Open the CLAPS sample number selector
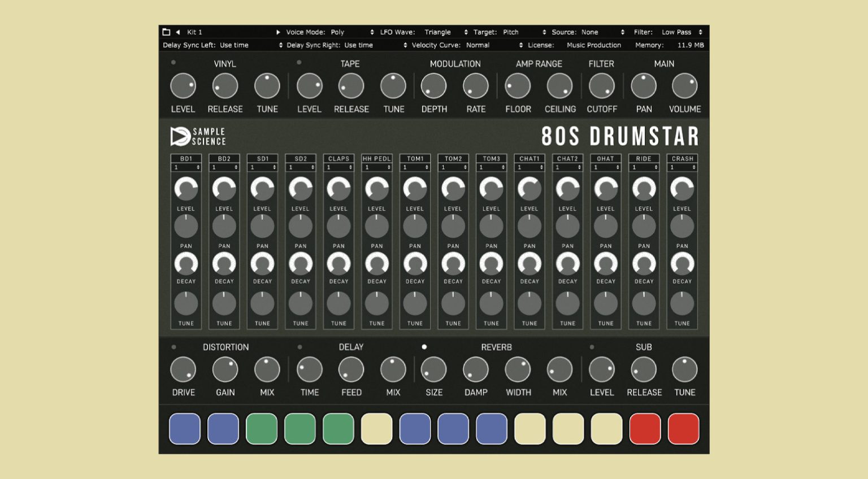Screen dimensions: 868x479 [x=338, y=168]
